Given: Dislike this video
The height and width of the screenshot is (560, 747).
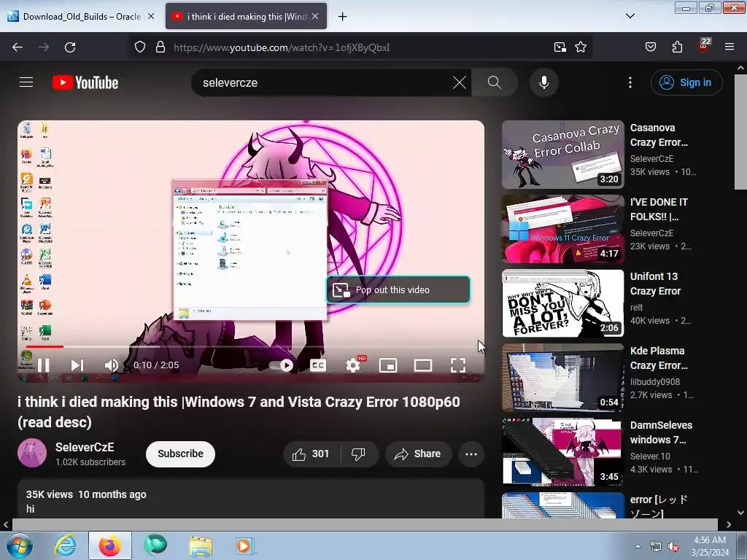Looking at the screenshot, I should coord(359,454).
